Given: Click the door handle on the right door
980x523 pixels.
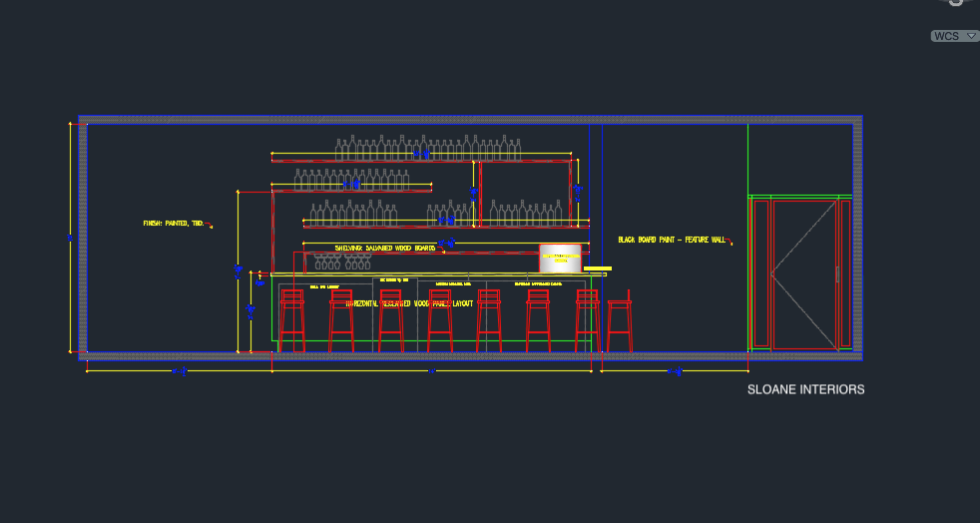Looking at the screenshot, I should 835,272.
